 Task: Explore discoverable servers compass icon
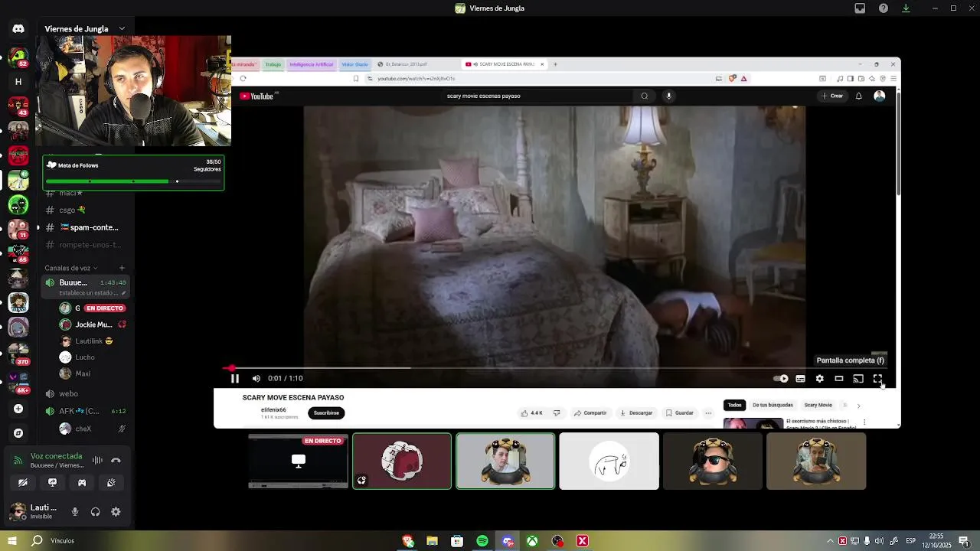[18, 433]
